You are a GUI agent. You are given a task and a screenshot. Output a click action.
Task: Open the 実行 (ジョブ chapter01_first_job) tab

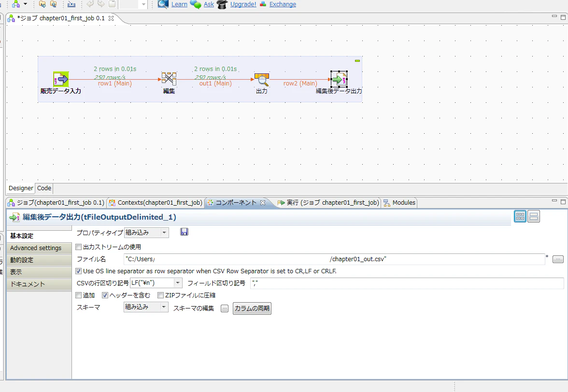point(328,203)
